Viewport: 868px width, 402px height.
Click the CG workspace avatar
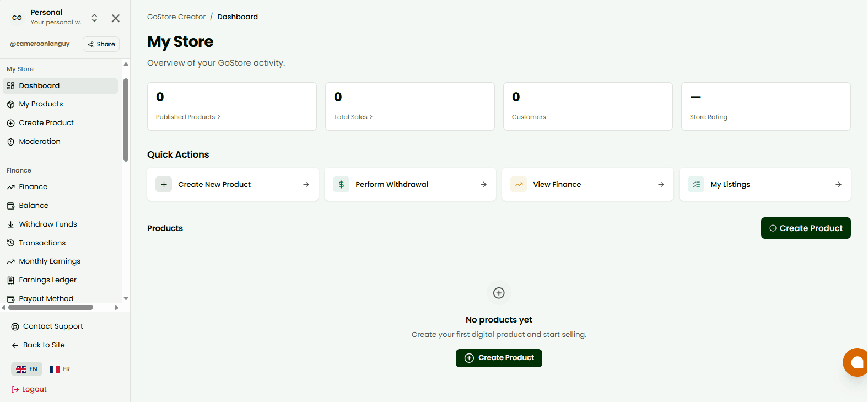pyautogui.click(x=17, y=18)
